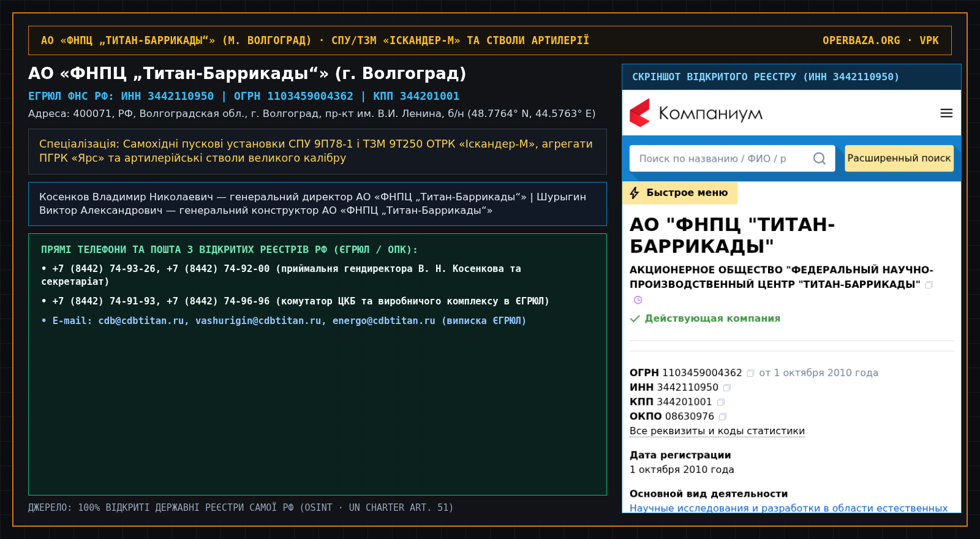980x539 pixels.
Task: Click the Компаниум red logo icon
Action: [640, 113]
